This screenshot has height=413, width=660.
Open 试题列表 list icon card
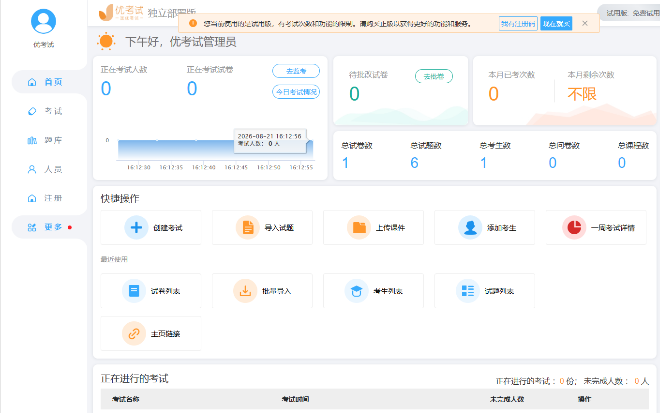pyautogui.click(x=484, y=291)
